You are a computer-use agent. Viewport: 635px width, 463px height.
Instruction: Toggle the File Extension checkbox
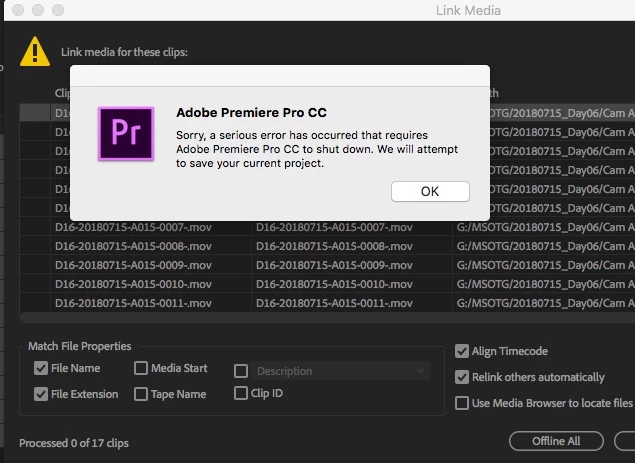click(x=41, y=394)
